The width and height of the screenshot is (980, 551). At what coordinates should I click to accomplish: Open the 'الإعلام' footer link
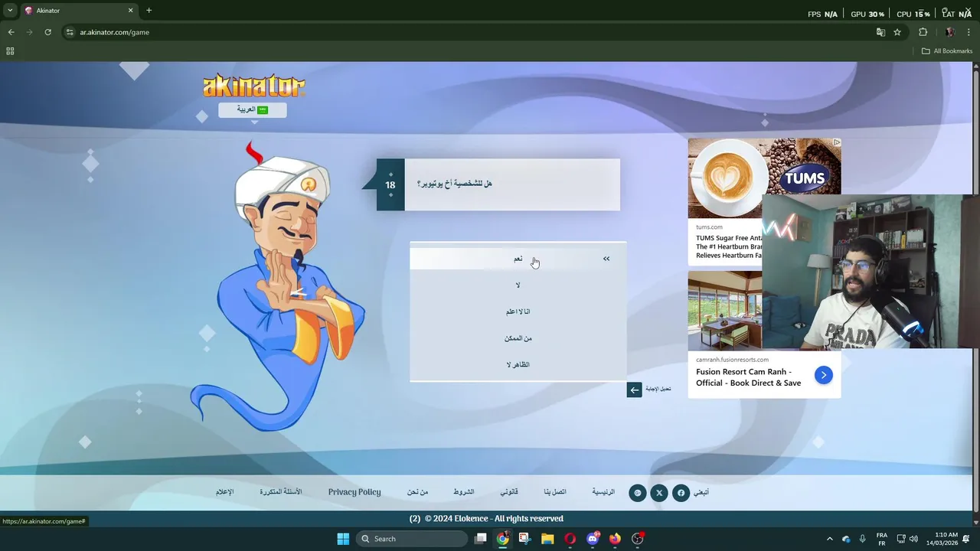coord(225,492)
